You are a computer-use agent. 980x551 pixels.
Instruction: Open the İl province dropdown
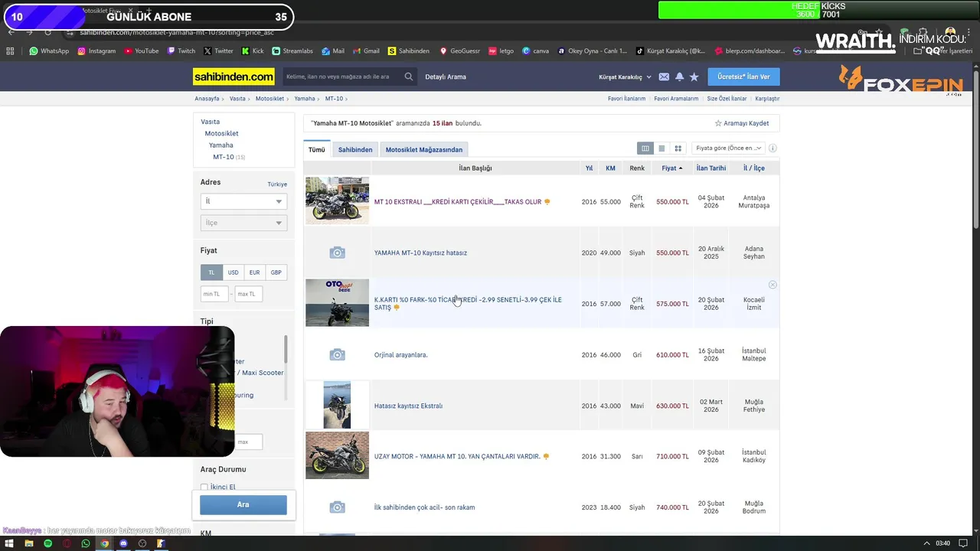pos(243,201)
